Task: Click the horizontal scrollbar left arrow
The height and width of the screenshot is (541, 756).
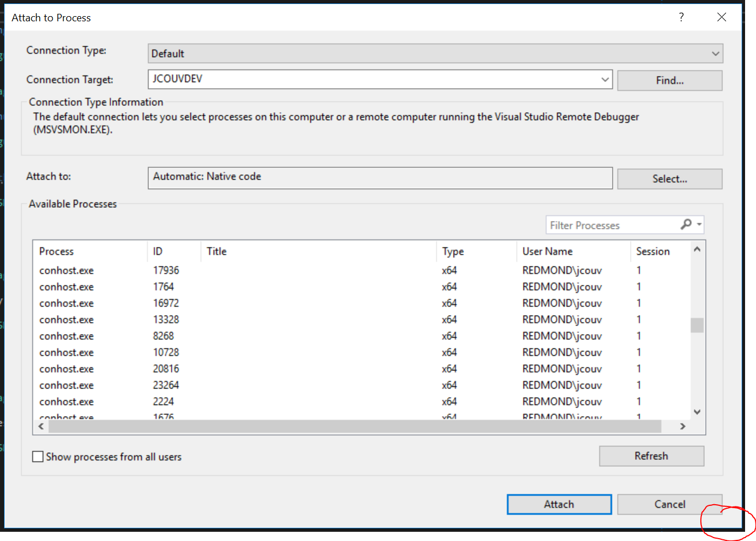Action: coord(40,426)
